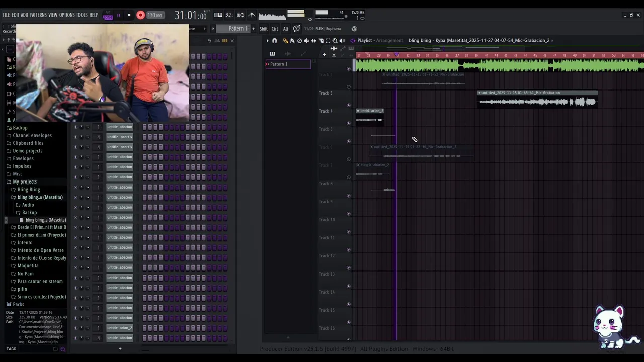Expand the Impulses folder

(x=22, y=166)
